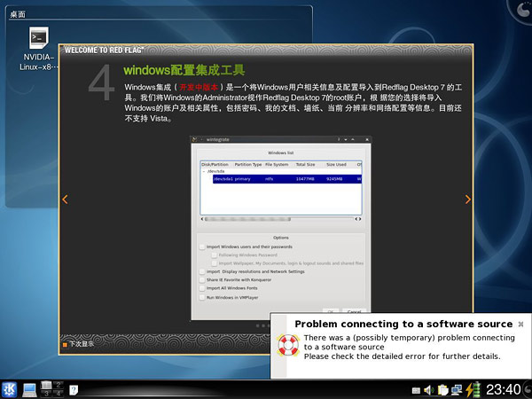Click 'Import Windows users and their passwords' checkbox in preview
The width and height of the screenshot is (532, 399).
tap(202, 246)
